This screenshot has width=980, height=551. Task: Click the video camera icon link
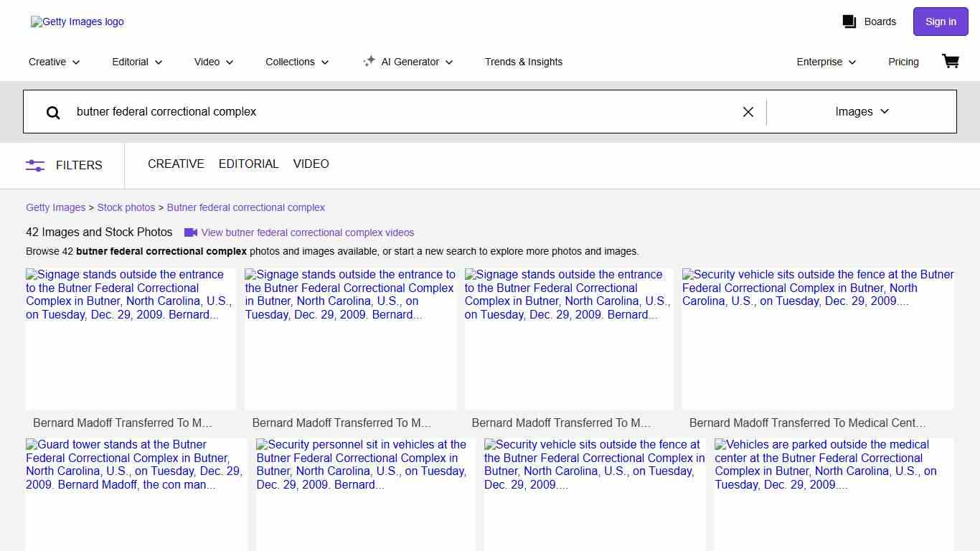tap(191, 232)
